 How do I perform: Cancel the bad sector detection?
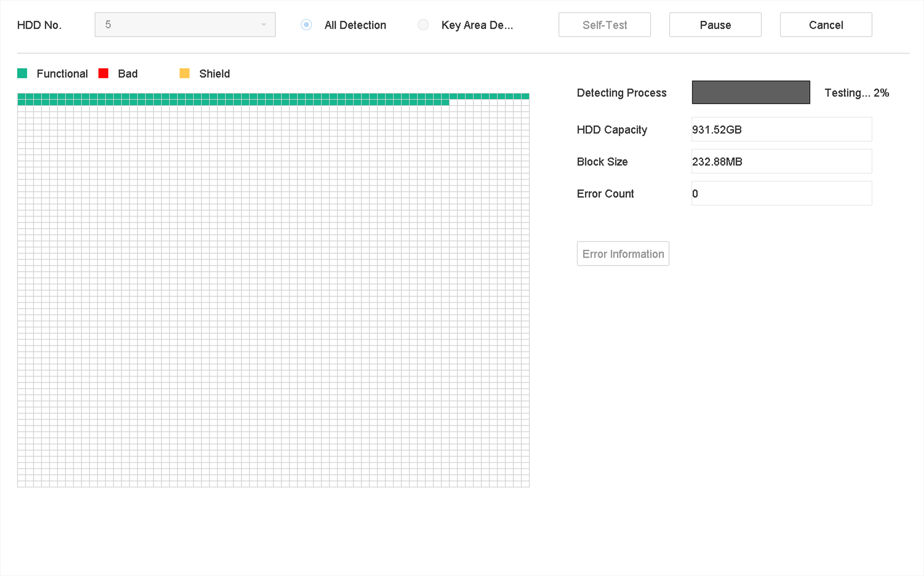click(x=826, y=25)
